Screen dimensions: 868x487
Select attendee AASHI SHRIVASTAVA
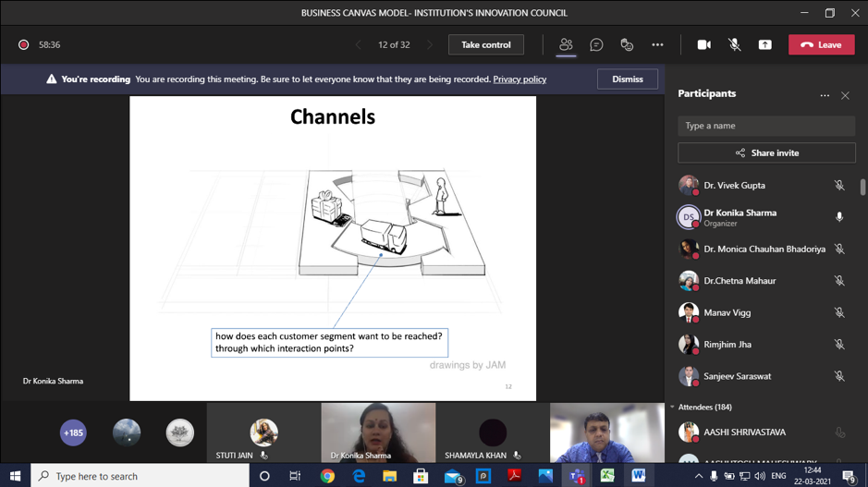(766, 432)
